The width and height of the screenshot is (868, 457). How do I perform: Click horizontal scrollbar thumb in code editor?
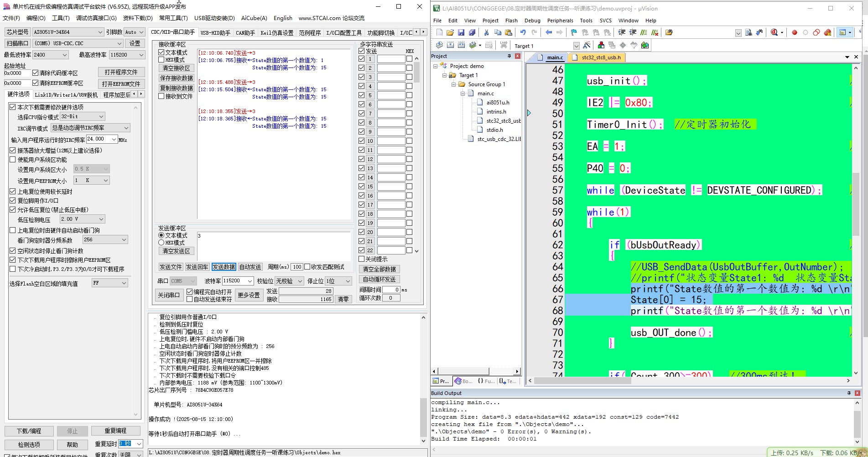[582, 380]
